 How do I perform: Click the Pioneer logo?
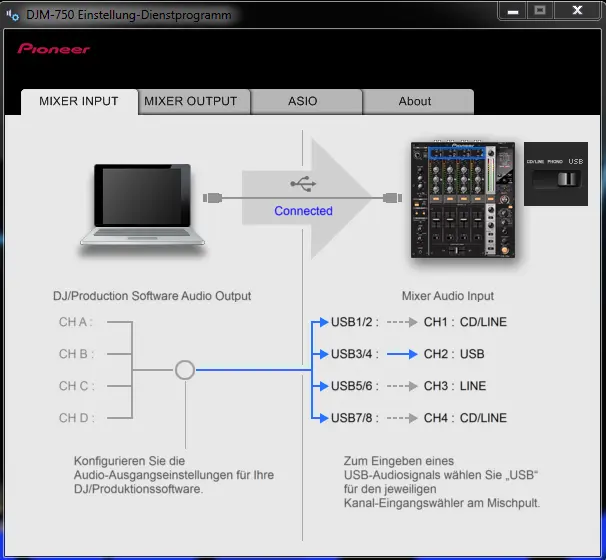[x=53, y=49]
